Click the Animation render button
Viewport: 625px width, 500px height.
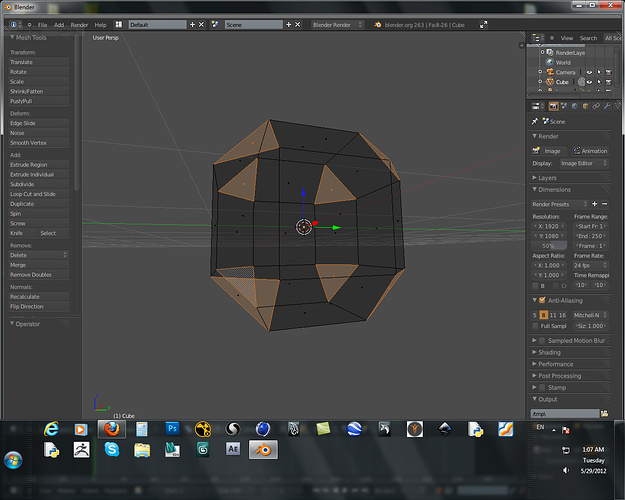[x=590, y=151]
